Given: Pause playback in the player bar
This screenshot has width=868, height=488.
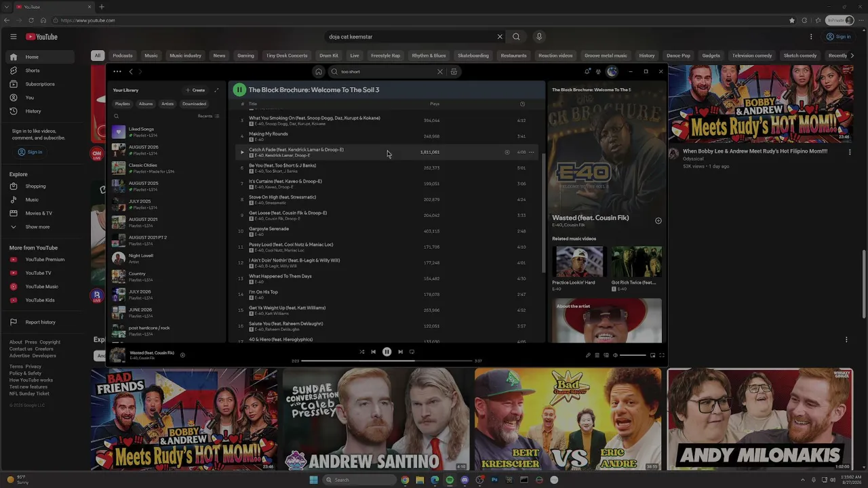Looking at the screenshot, I should tap(387, 352).
